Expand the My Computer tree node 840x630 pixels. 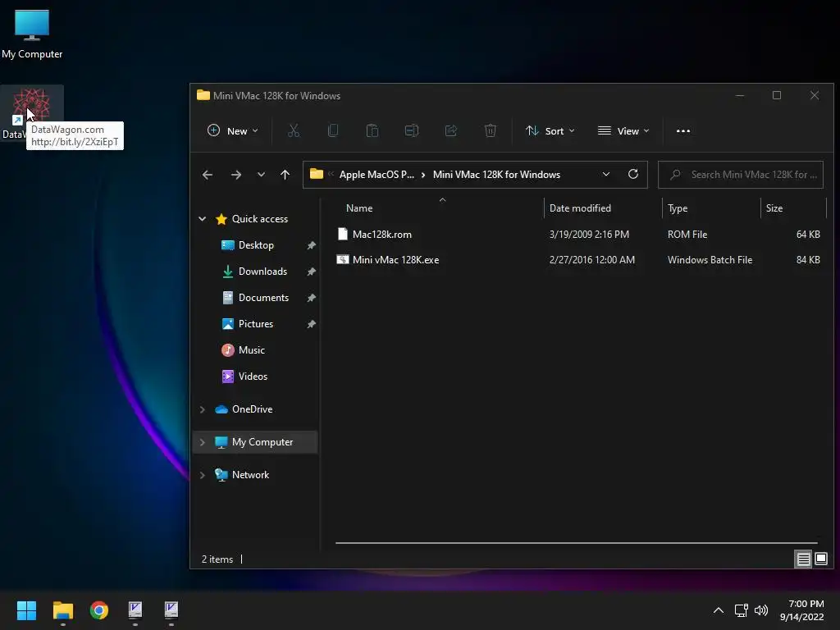pyautogui.click(x=203, y=442)
